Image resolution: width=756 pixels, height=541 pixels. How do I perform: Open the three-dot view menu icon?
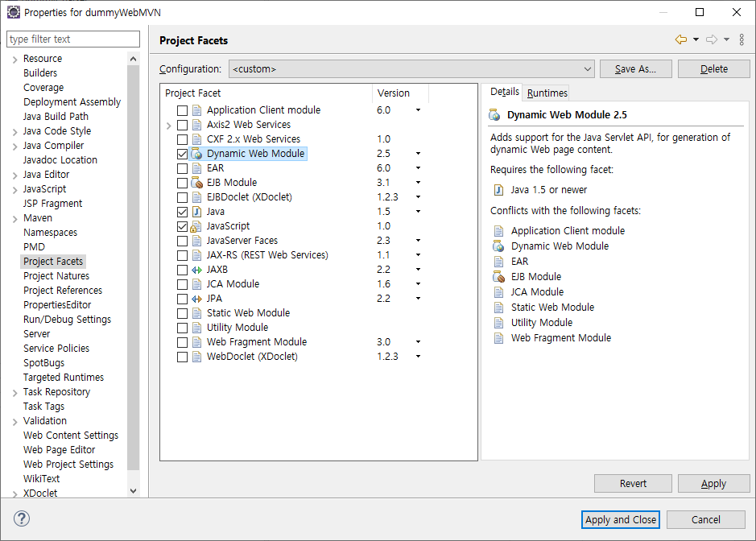click(742, 39)
